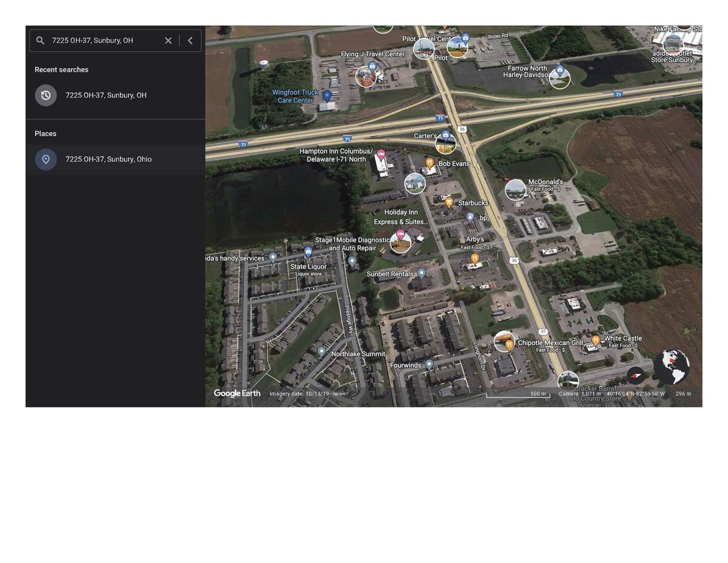
Task: Click the Fourwinds location pin
Action: (429, 365)
